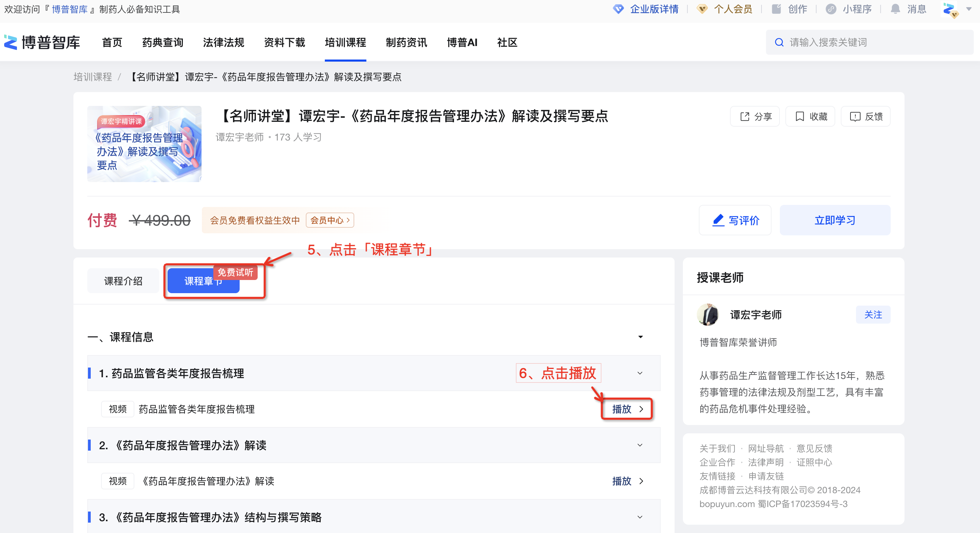This screenshot has width=980, height=533.
Task: Click the 免费试听 badge
Action: 235,272
